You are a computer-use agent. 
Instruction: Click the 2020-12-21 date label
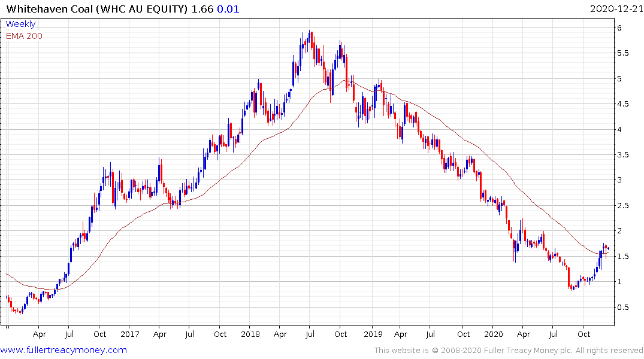(616, 9)
